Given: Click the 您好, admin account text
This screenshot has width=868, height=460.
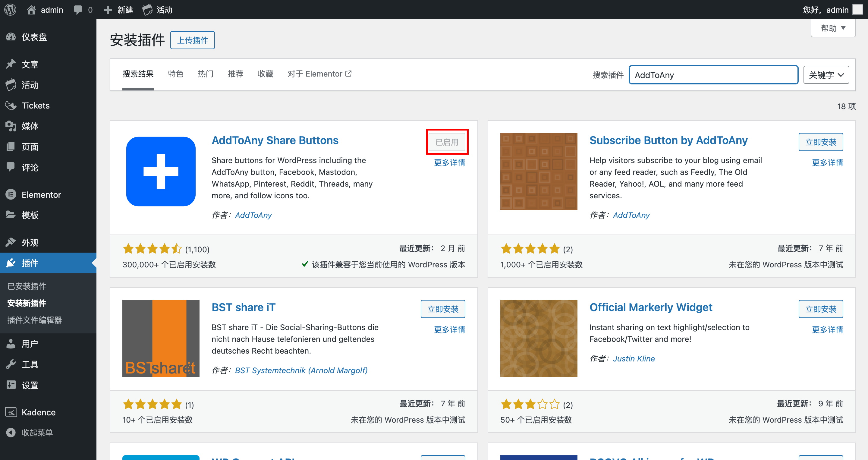Looking at the screenshot, I should (x=826, y=10).
